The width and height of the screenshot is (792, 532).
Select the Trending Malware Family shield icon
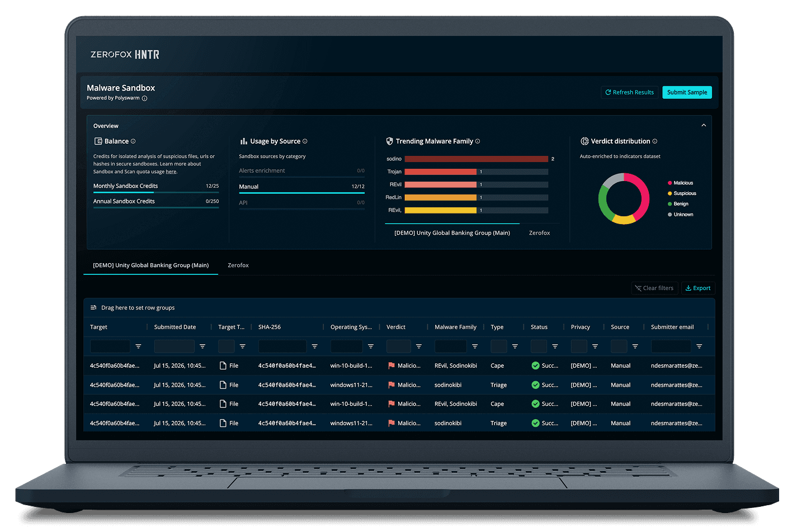tap(390, 141)
